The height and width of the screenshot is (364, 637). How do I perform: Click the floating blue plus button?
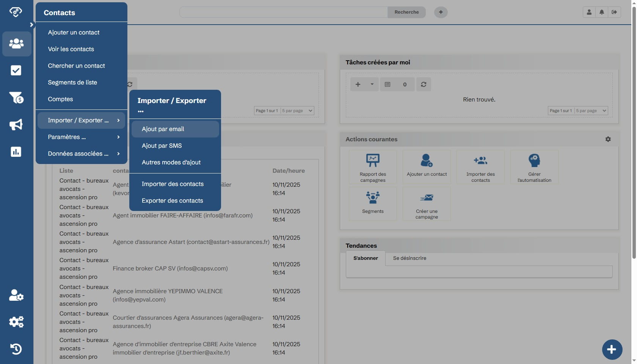click(612, 349)
